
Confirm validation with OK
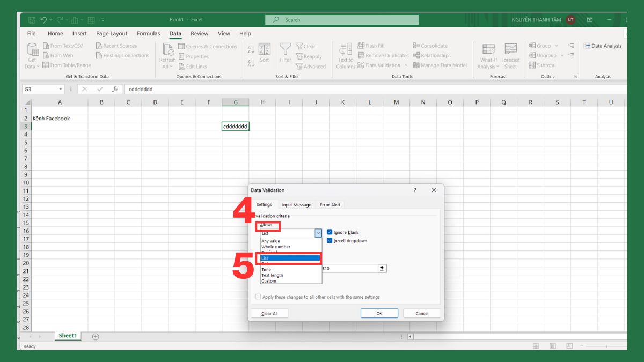tap(379, 313)
